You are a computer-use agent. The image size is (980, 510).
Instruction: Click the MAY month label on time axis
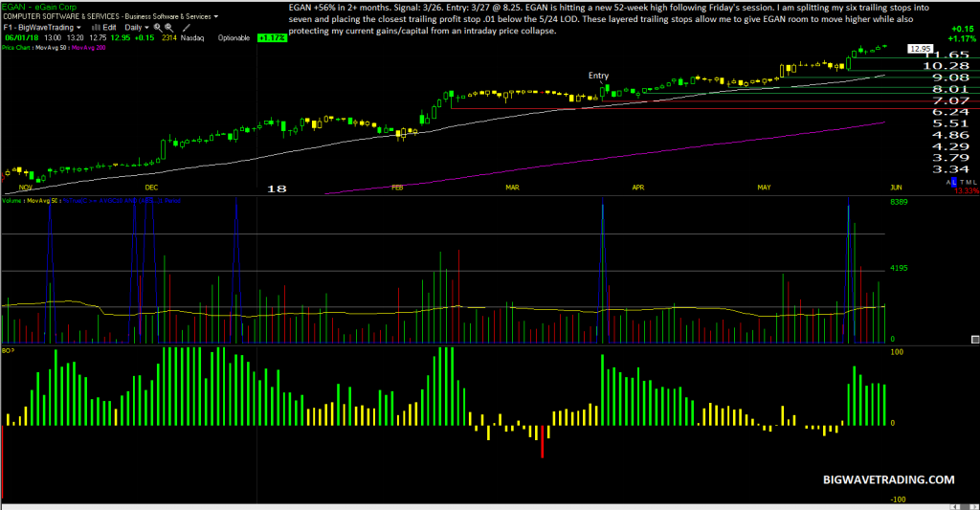click(x=764, y=188)
